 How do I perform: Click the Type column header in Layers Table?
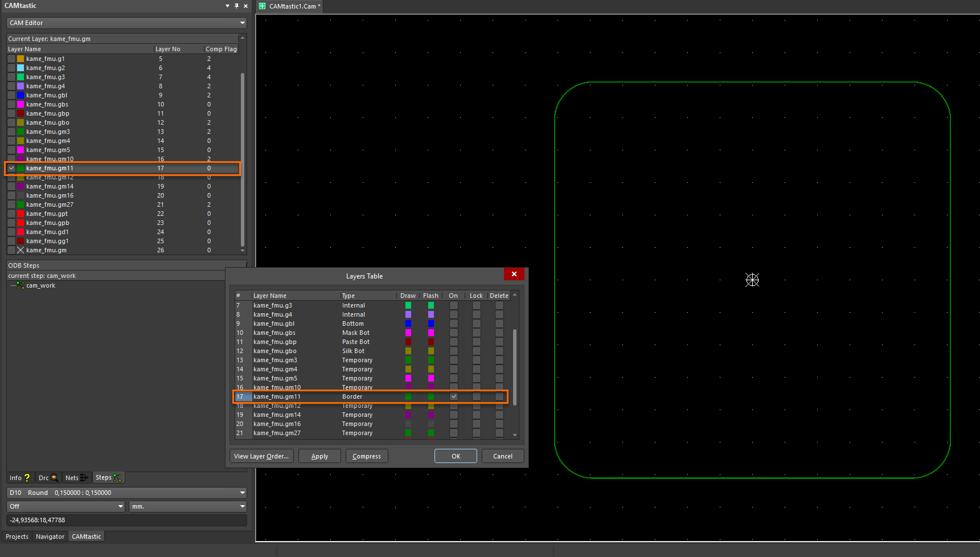click(x=368, y=296)
